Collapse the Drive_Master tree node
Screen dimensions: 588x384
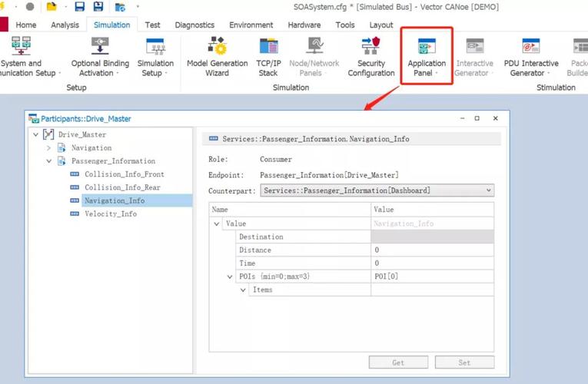35,134
